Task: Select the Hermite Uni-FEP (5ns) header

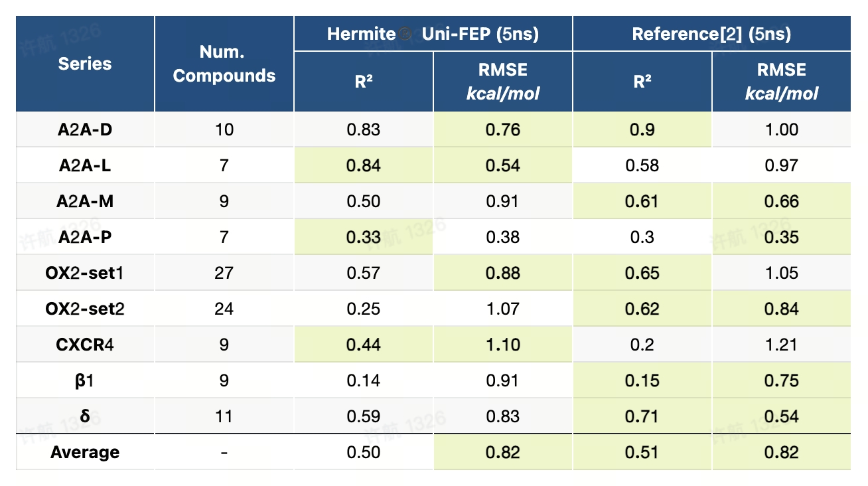Action: 433,34
